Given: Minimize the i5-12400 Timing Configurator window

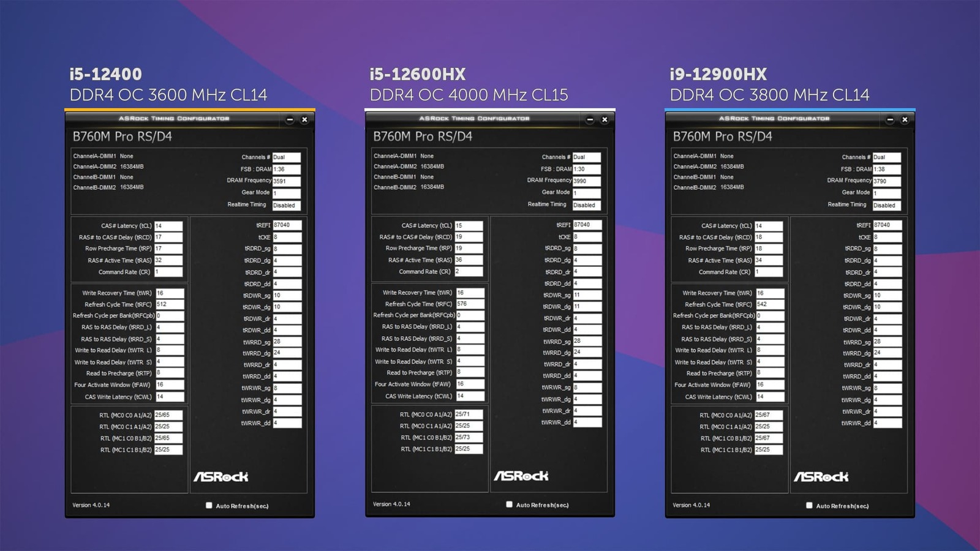Looking at the screenshot, I should coord(290,120).
